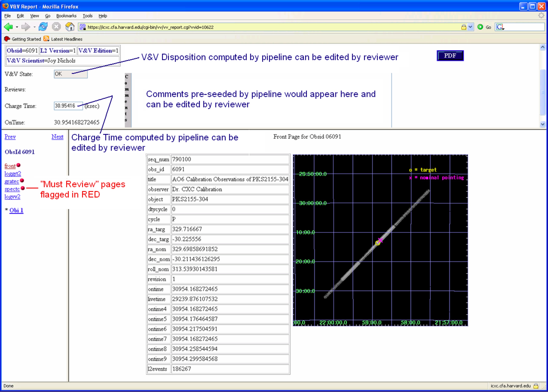Click the Firefox activity throbber icon

(541, 16)
